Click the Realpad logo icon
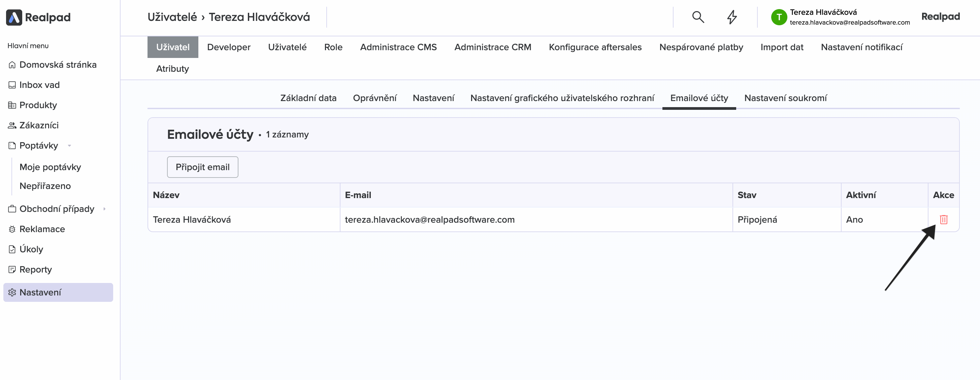980x380 pixels. (14, 17)
